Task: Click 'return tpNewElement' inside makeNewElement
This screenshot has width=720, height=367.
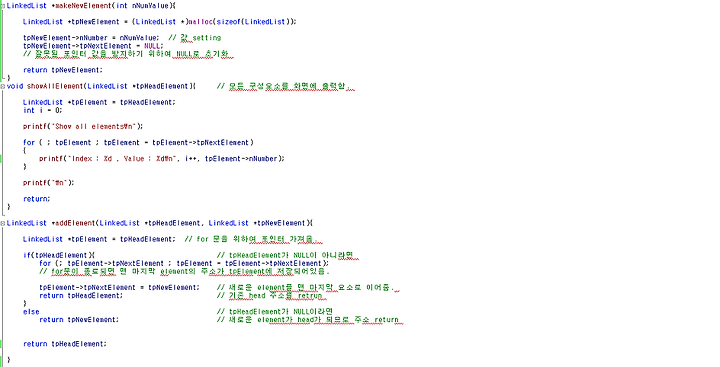Action: click(63, 70)
